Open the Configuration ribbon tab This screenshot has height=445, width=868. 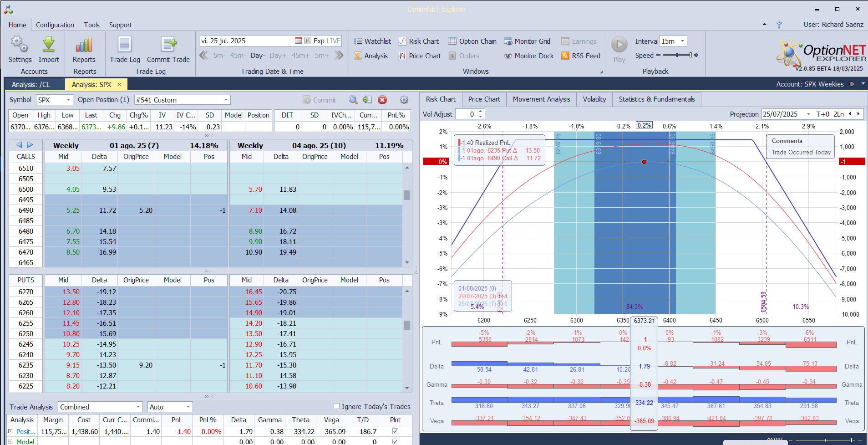point(55,25)
